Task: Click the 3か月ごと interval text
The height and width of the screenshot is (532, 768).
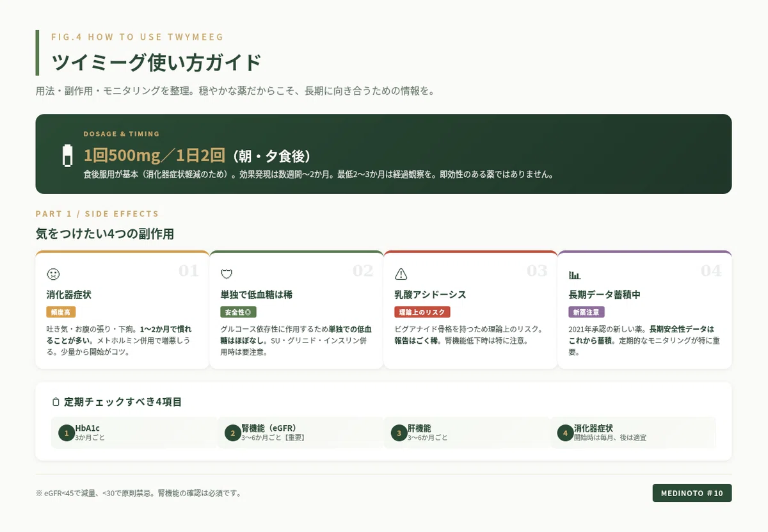Action: coord(90,438)
